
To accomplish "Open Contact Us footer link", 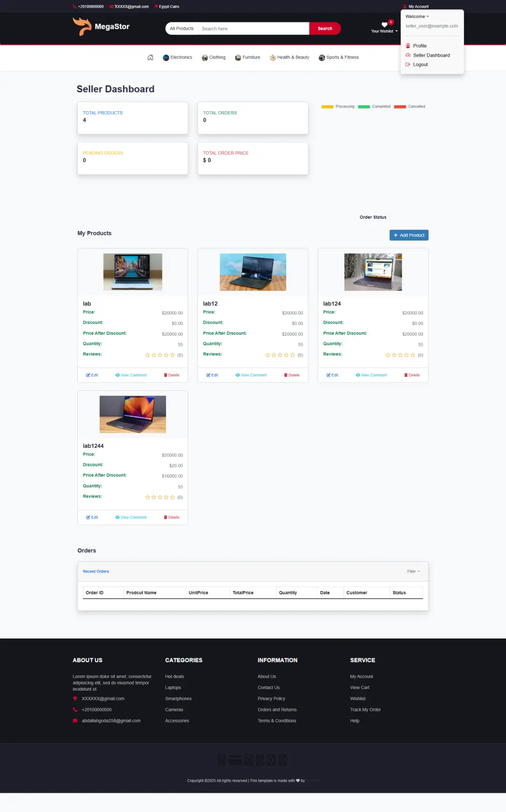I will tap(269, 688).
